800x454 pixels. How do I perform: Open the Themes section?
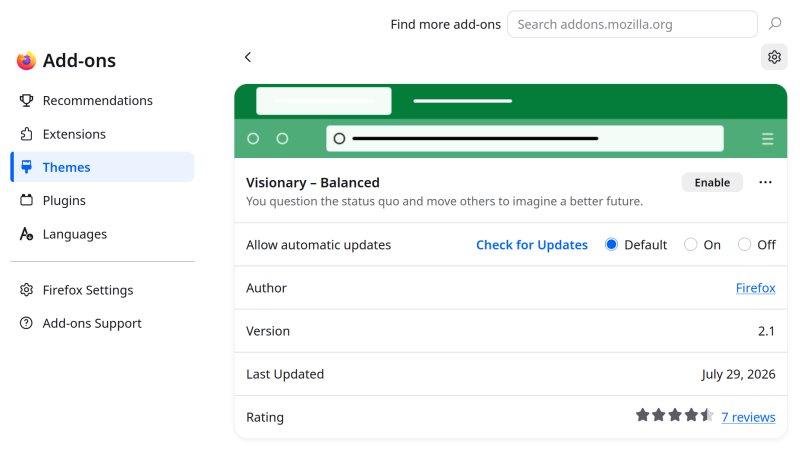[102, 167]
